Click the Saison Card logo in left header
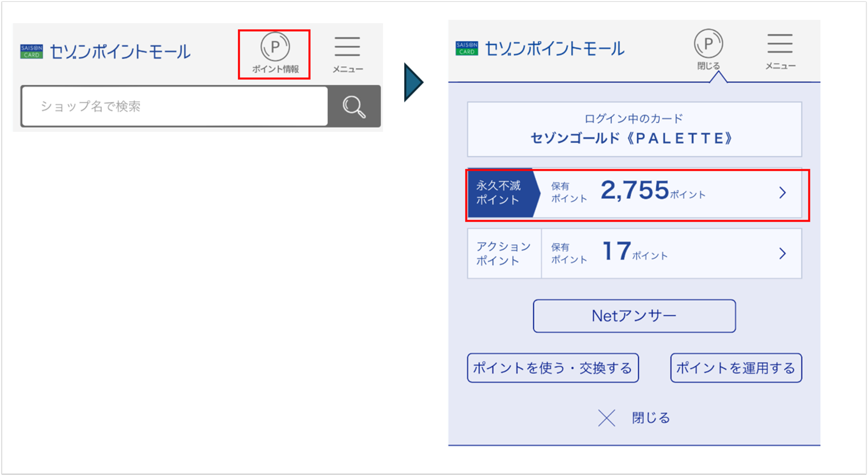 31,51
